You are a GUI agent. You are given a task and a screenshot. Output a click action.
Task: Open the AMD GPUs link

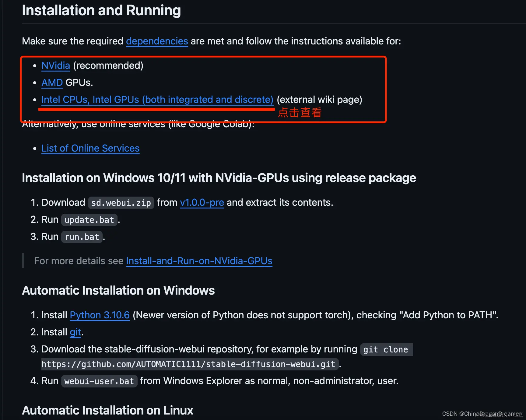click(52, 82)
